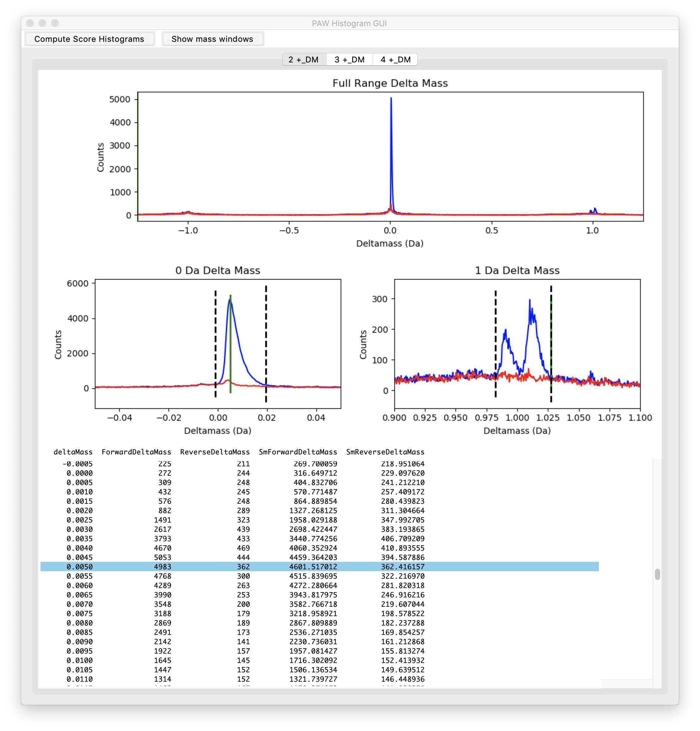Select the 4 +_DM tab
This screenshot has height=731, width=700.
(x=396, y=60)
